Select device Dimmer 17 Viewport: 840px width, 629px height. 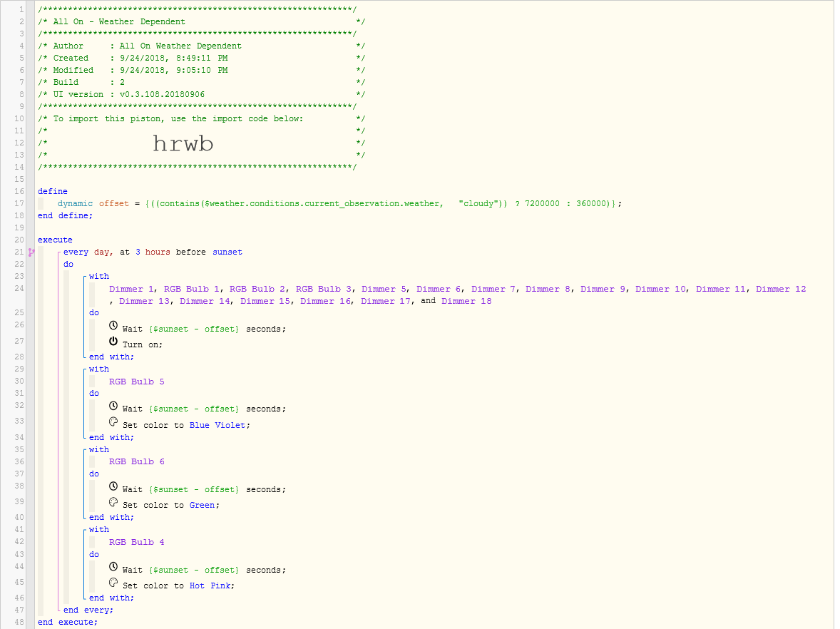386,301
